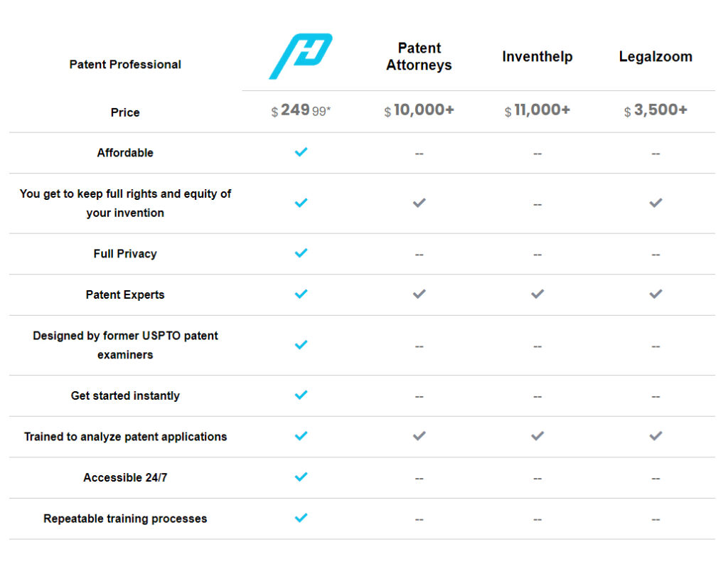
Task: Click Legalzoom gray check for Trained to analyze row
Action: tap(655, 436)
